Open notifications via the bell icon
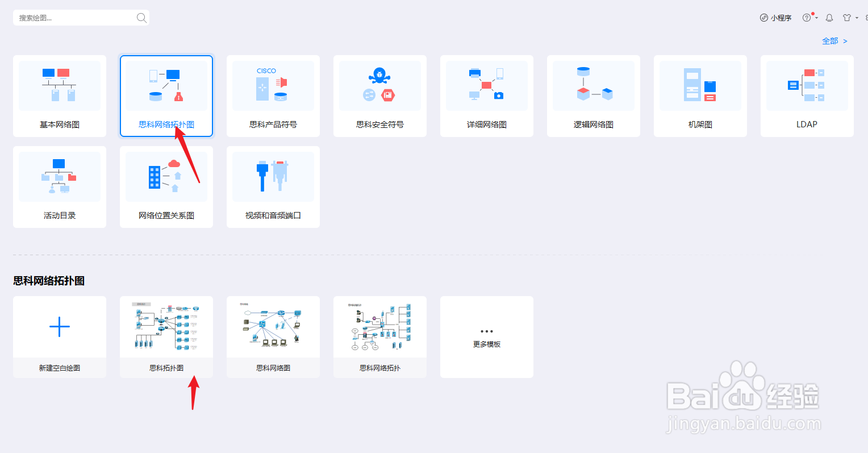Screen dimensions: 868x453 click(829, 18)
